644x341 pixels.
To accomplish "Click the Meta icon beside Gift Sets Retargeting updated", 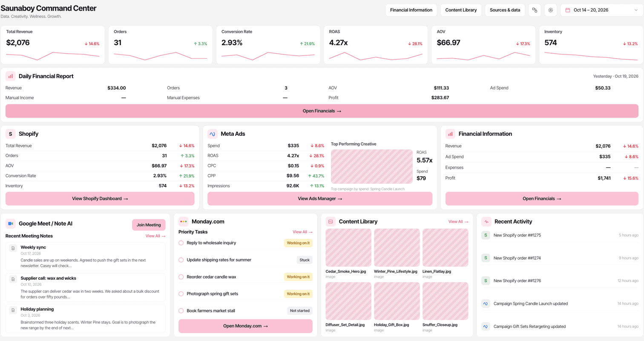I will tap(486, 327).
